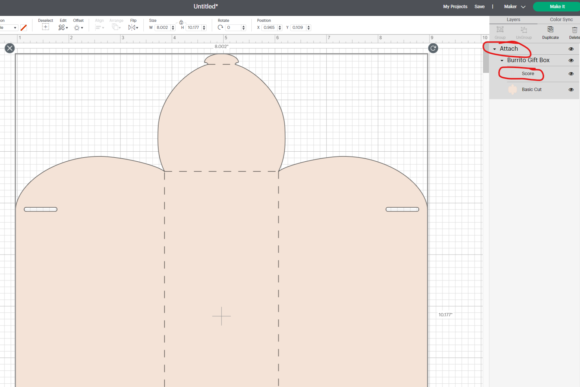
Task: Click the X position input field
Action: pos(269,27)
